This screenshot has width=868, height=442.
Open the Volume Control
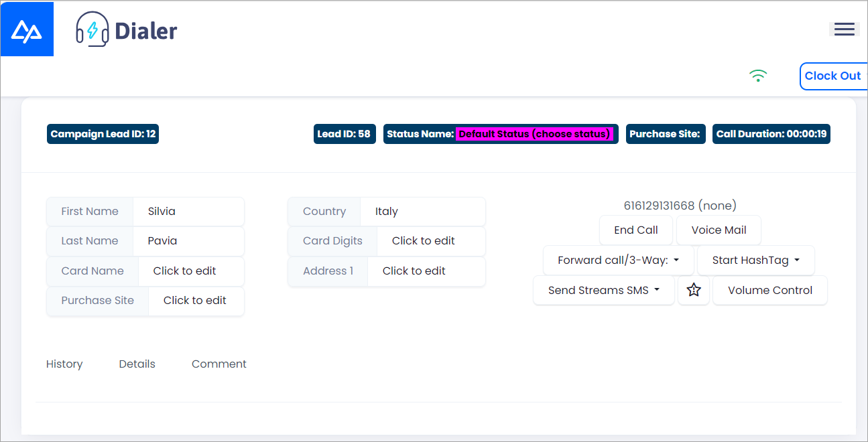point(769,290)
